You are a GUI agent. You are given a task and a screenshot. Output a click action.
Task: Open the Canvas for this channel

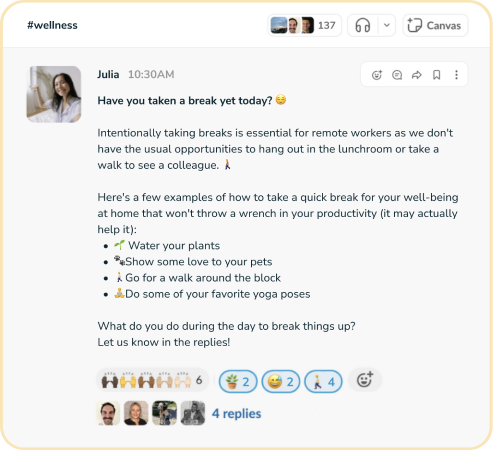coord(435,25)
